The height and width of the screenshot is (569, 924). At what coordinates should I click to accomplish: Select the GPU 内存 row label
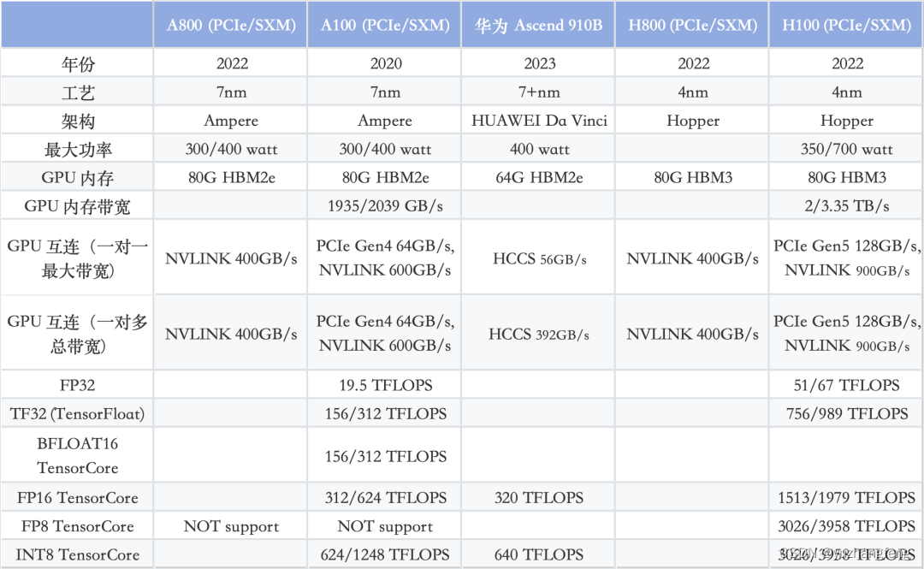[x=78, y=177]
